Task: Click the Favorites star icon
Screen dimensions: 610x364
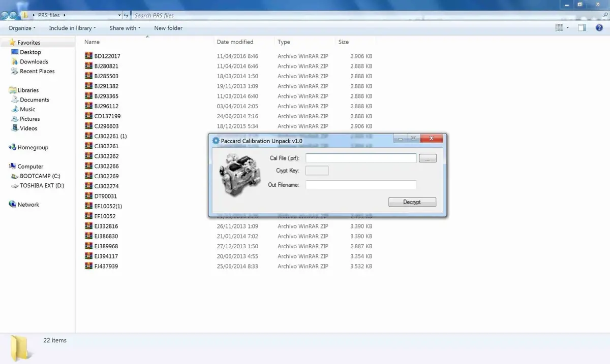Action: [x=12, y=42]
